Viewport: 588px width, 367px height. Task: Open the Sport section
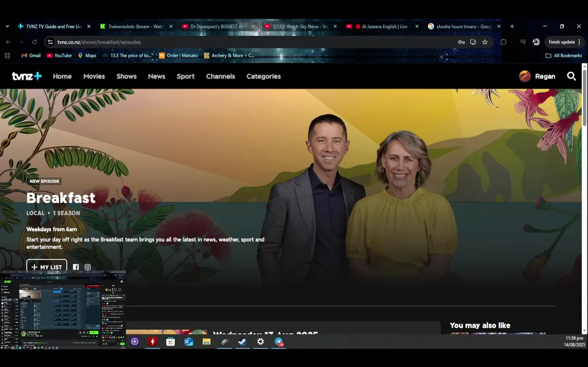[x=185, y=76]
